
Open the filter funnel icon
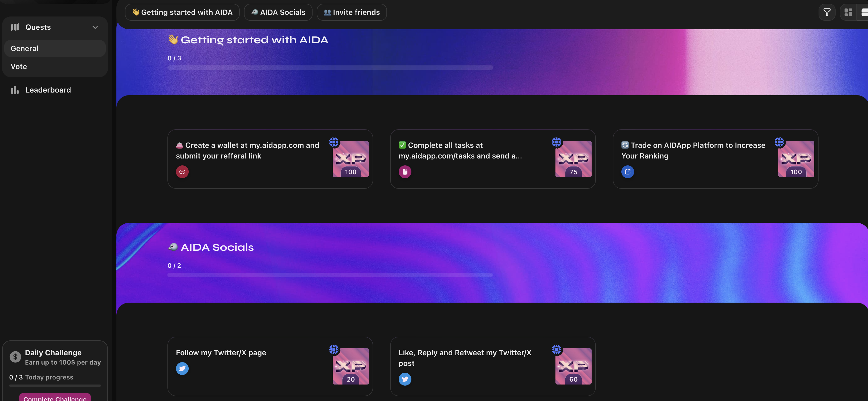(x=827, y=12)
